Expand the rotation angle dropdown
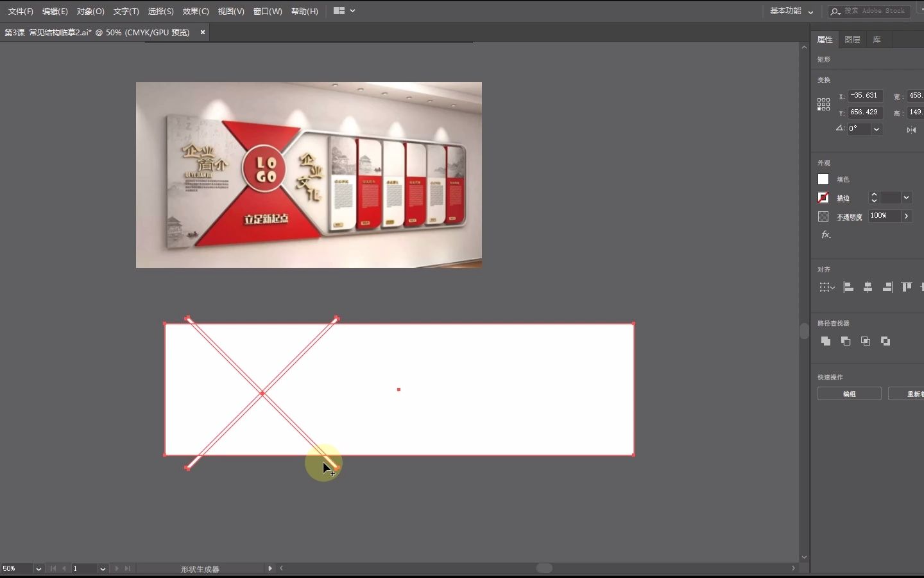Image resolution: width=924 pixels, height=578 pixels. pyautogui.click(x=877, y=129)
